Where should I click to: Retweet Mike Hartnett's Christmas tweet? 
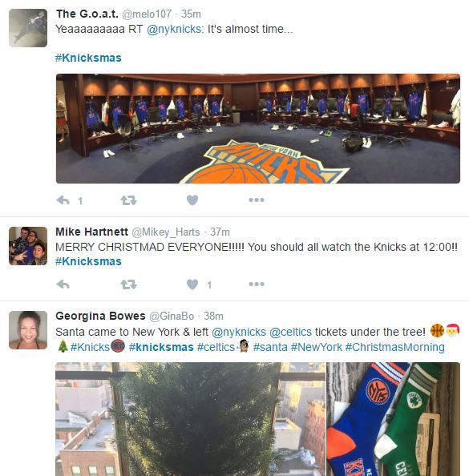[128, 284]
